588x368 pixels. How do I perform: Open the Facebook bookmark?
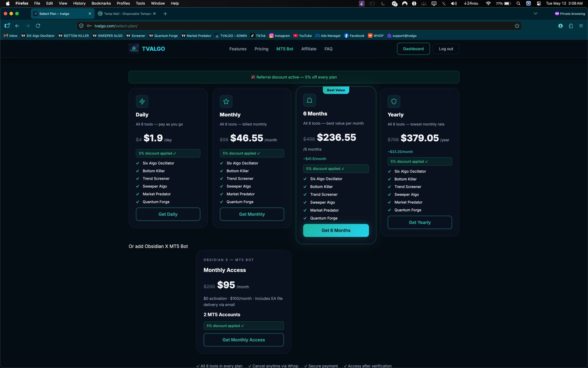click(x=354, y=36)
